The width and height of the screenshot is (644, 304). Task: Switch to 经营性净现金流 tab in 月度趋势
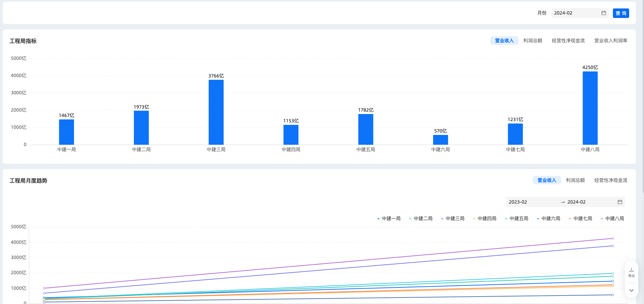(611, 180)
